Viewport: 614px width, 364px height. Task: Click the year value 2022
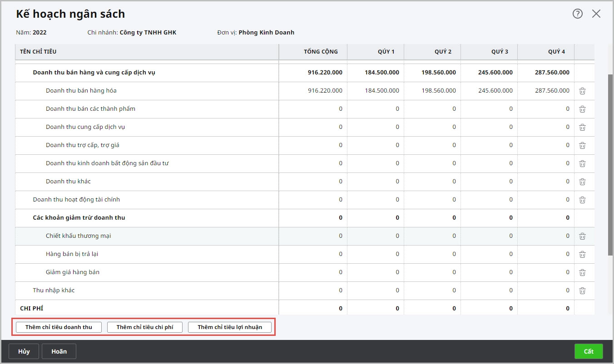coord(40,33)
